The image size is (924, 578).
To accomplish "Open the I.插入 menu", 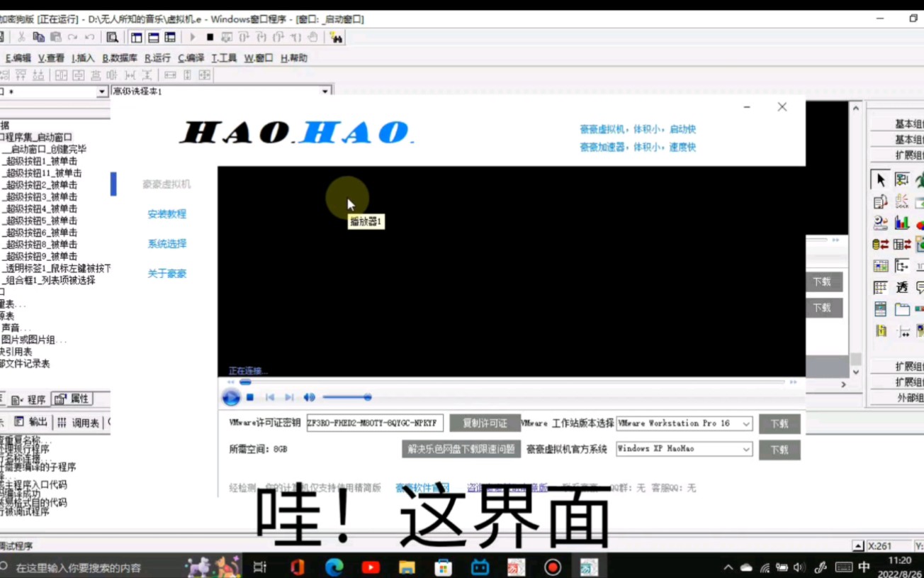I will tap(83, 58).
